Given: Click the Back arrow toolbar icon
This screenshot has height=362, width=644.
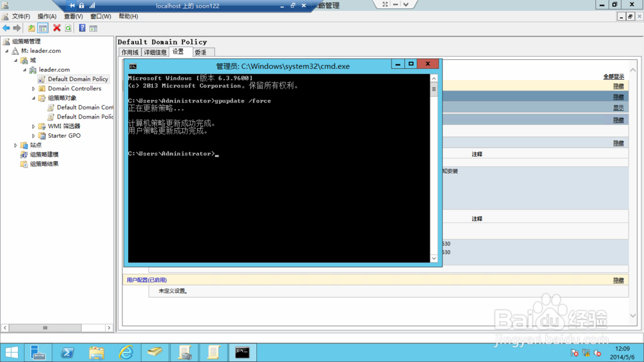Looking at the screenshot, I should [x=6, y=28].
